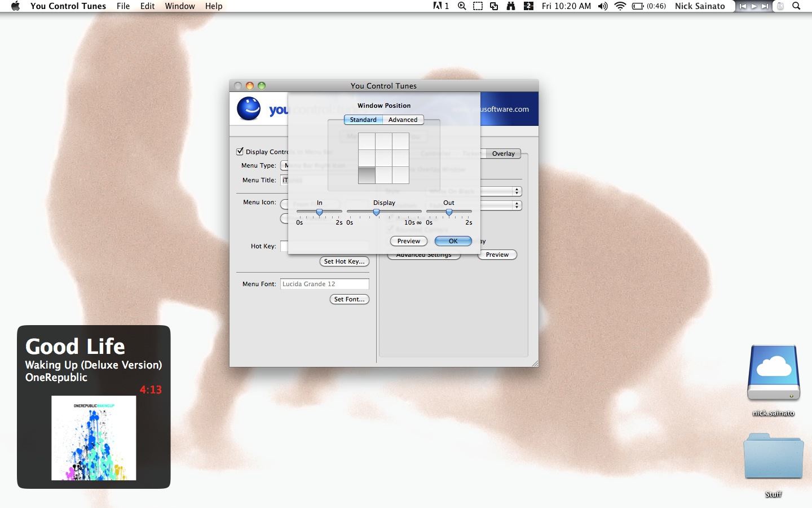Click the Set Font button

pyautogui.click(x=350, y=299)
